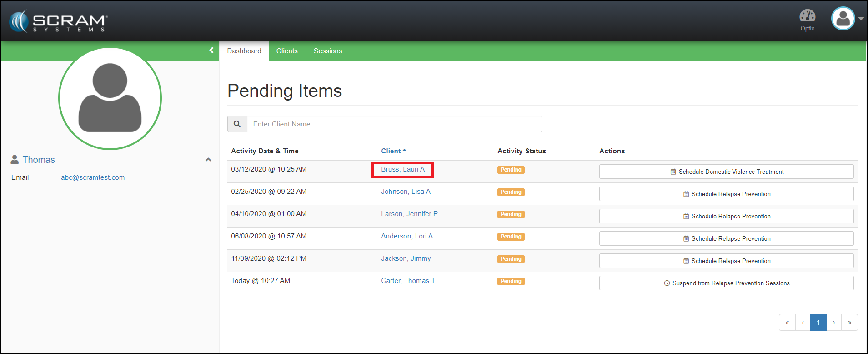Open the account avatar dropdown menu

[x=847, y=19]
